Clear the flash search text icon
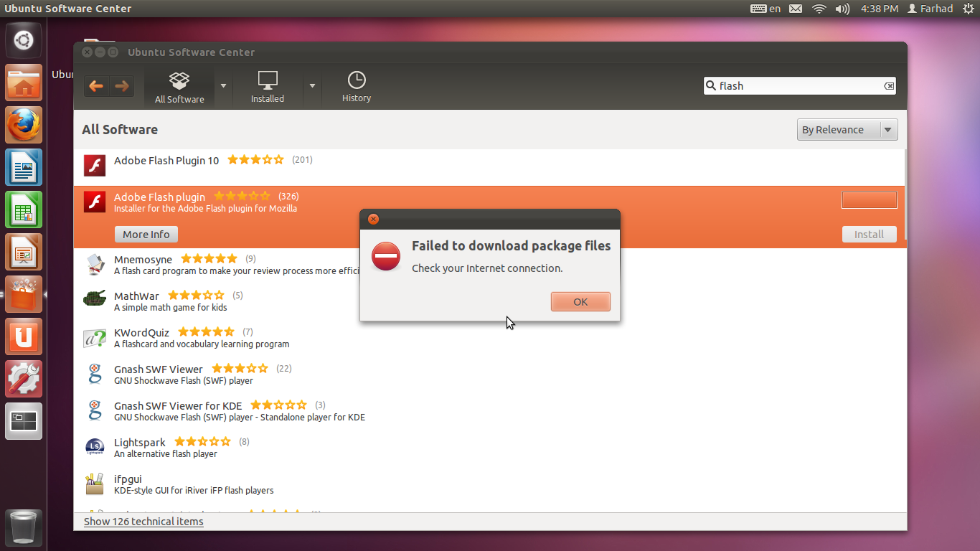 (889, 86)
